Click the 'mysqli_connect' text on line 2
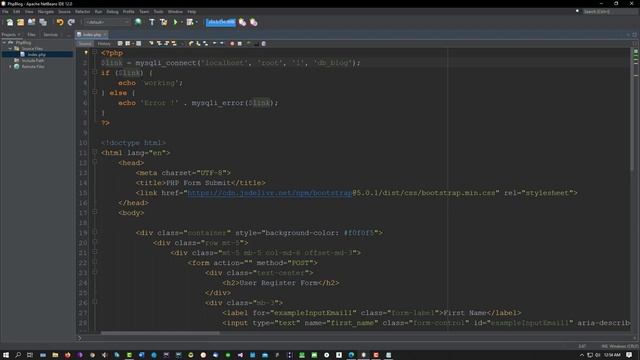 166,63
